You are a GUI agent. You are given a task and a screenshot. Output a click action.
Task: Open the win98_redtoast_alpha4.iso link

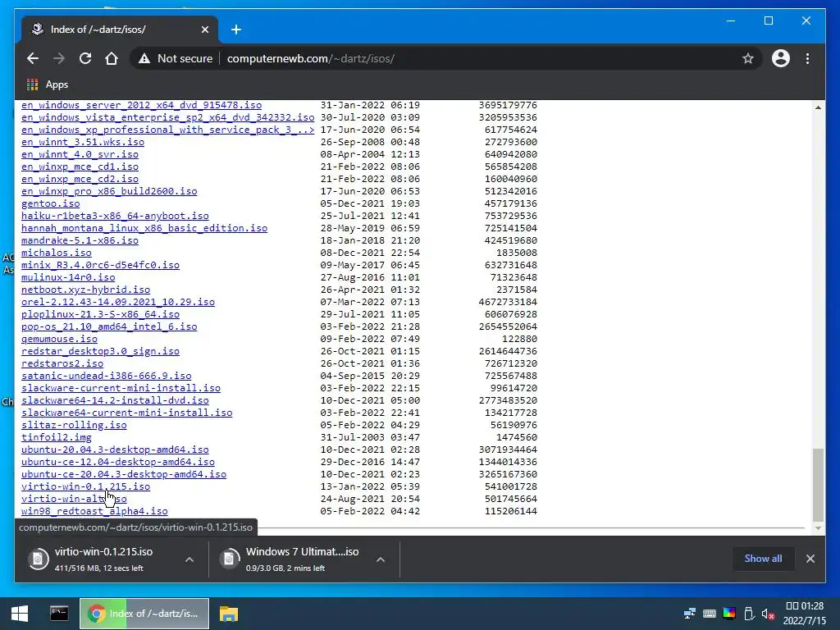pyautogui.click(x=94, y=512)
